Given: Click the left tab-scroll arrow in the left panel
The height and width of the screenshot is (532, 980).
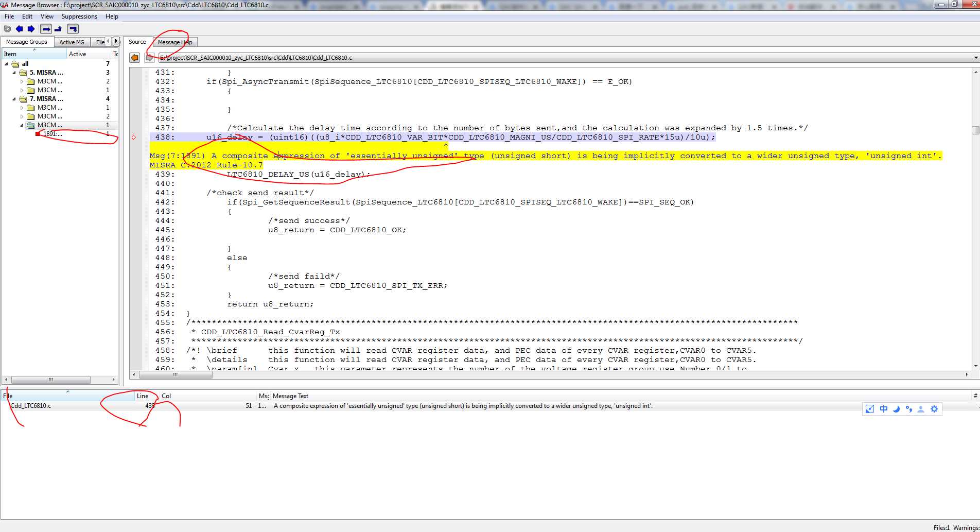Looking at the screenshot, I should (108, 41).
